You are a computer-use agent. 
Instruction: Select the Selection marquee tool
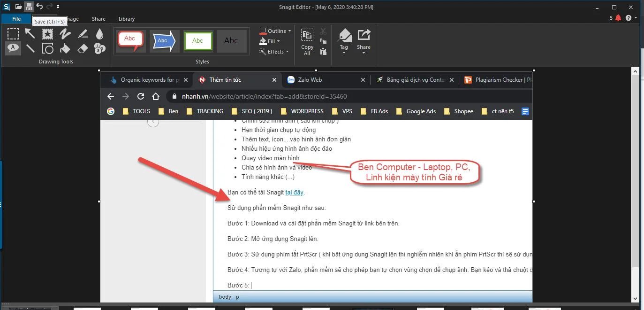click(13, 34)
